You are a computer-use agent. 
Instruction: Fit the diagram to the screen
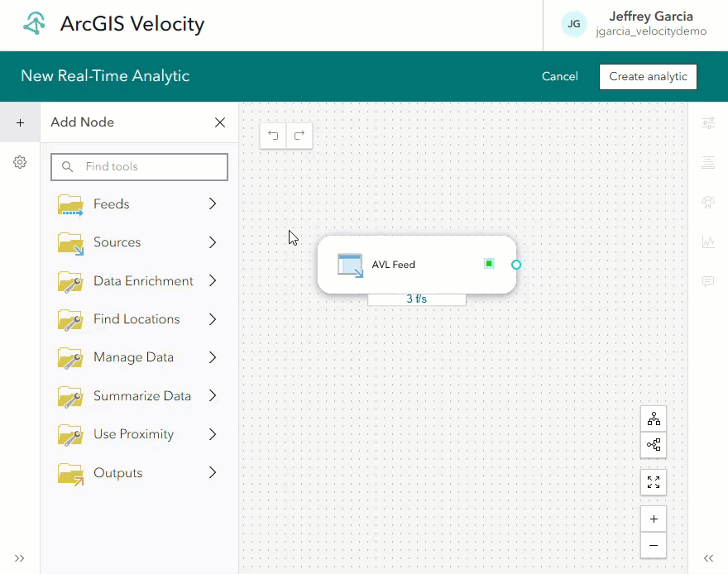pyautogui.click(x=654, y=482)
